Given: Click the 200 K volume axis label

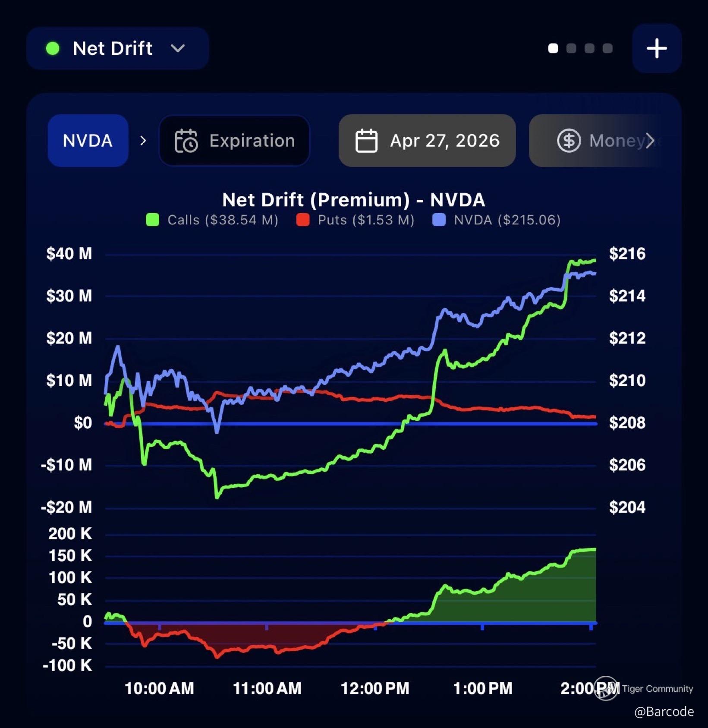Looking at the screenshot, I should 70,534.
